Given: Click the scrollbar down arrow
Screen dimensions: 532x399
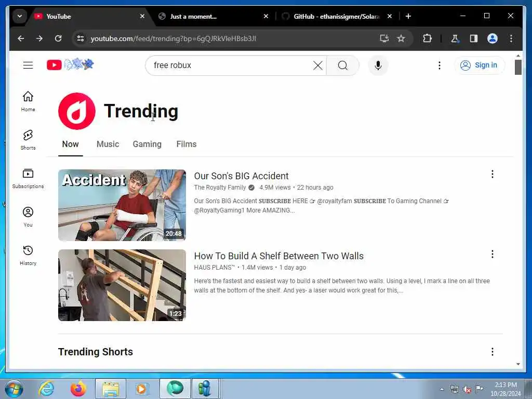Looking at the screenshot, I should pyautogui.click(x=518, y=364).
